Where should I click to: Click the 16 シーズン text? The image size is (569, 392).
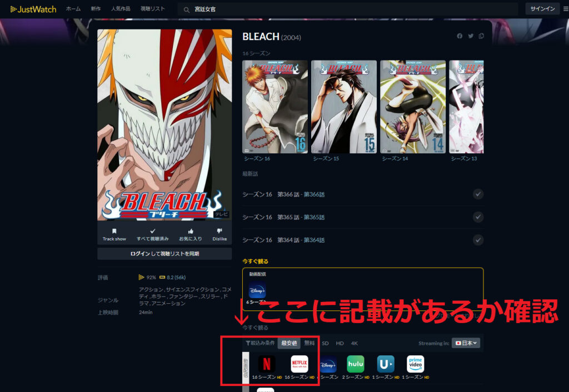256,53
